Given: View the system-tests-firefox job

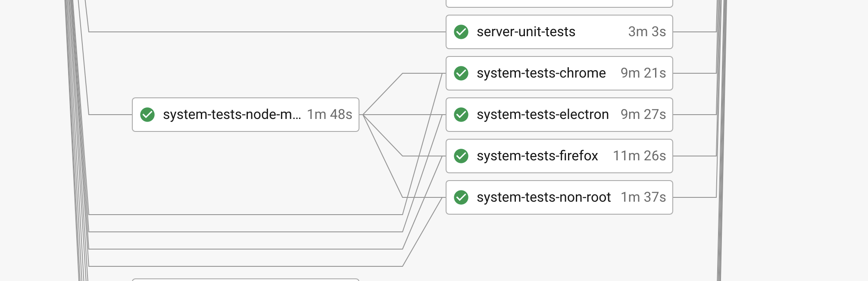Looking at the screenshot, I should coord(537,156).
